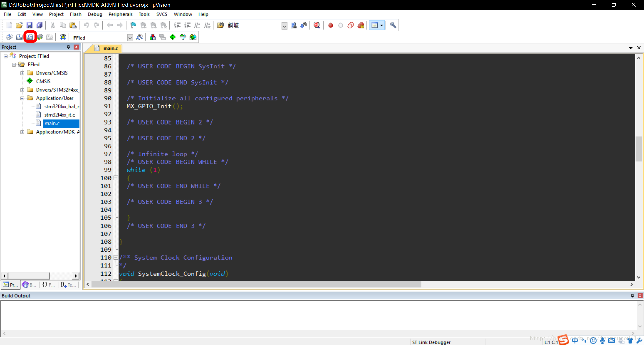The image size is (644, 345).
Task: Open the Flash menu
Action: [x=76, y=14]
